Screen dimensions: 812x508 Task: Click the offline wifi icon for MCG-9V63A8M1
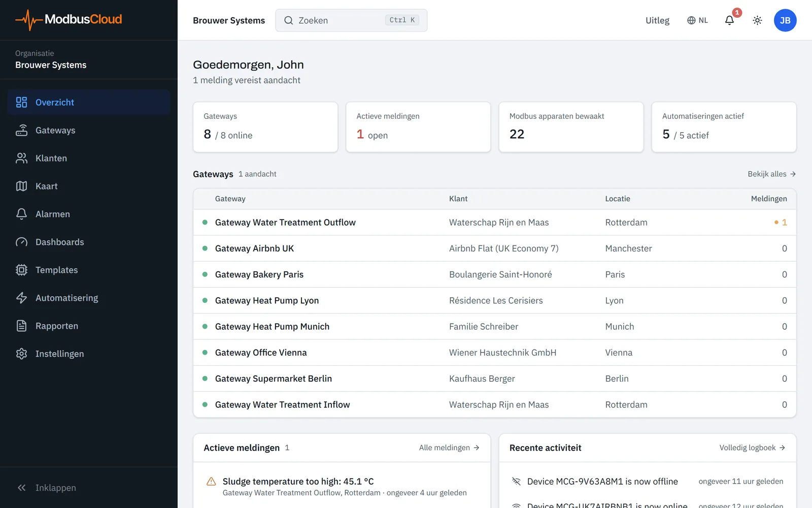coord(516,481)
